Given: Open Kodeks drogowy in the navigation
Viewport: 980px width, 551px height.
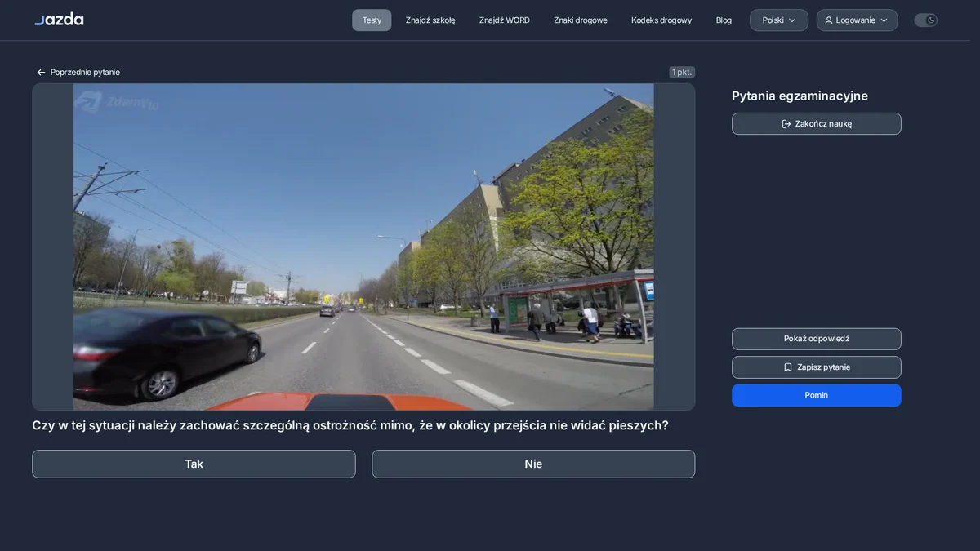Looking at the screenshot, I should coord(661,20).
